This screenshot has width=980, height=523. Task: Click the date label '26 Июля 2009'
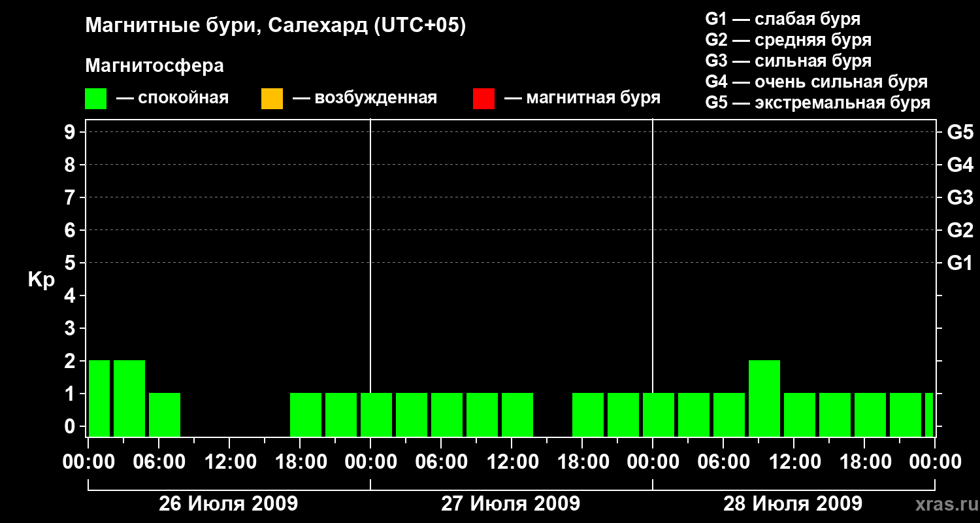pos(229,504)
